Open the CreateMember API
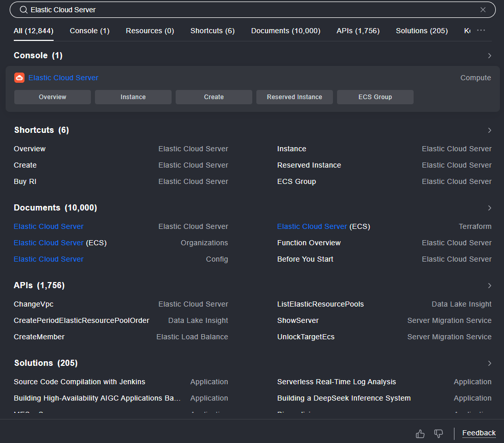This screenshot has height=443, width=504. 121,337
